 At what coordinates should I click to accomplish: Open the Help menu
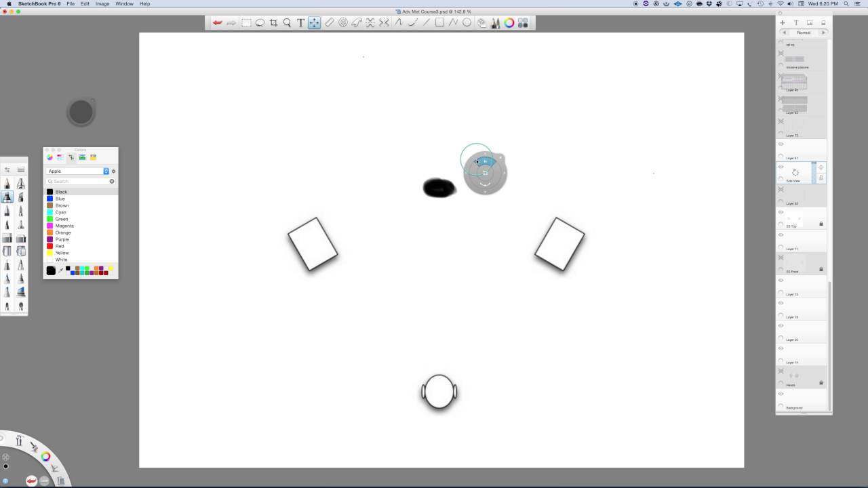click(144, 3)
